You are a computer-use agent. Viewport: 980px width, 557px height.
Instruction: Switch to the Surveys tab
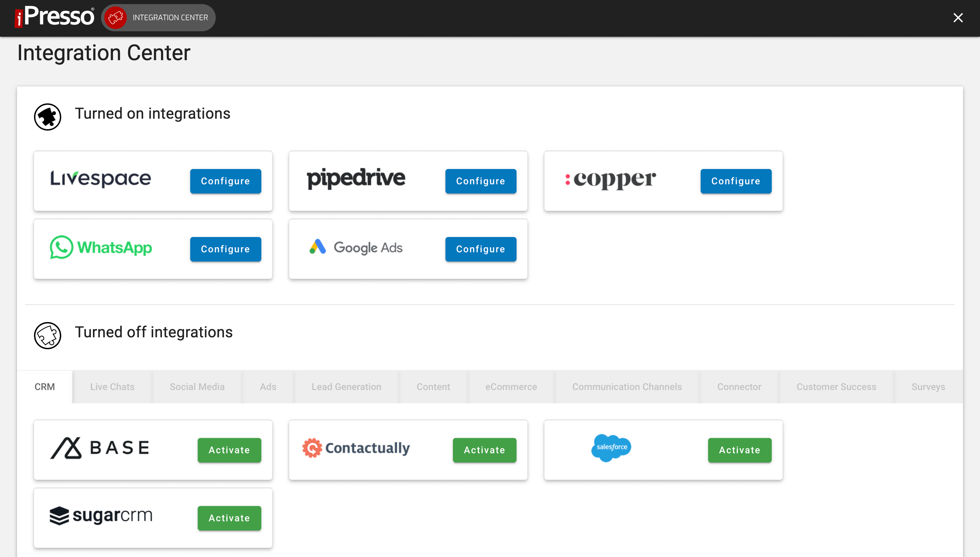[928, 386]
